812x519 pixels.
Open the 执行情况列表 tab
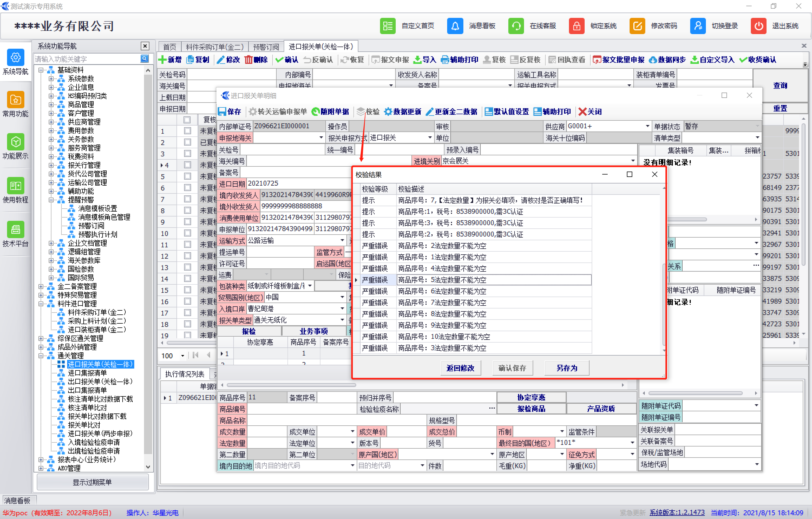184,374
